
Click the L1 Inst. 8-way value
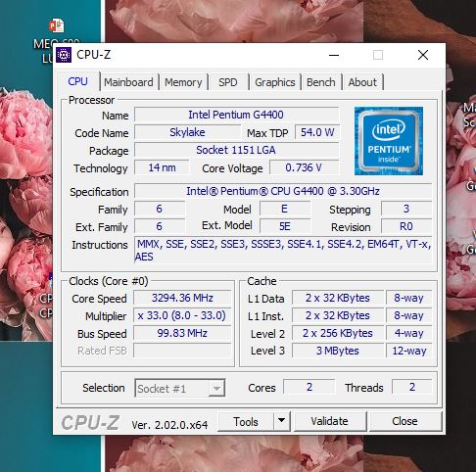[408, 315]
